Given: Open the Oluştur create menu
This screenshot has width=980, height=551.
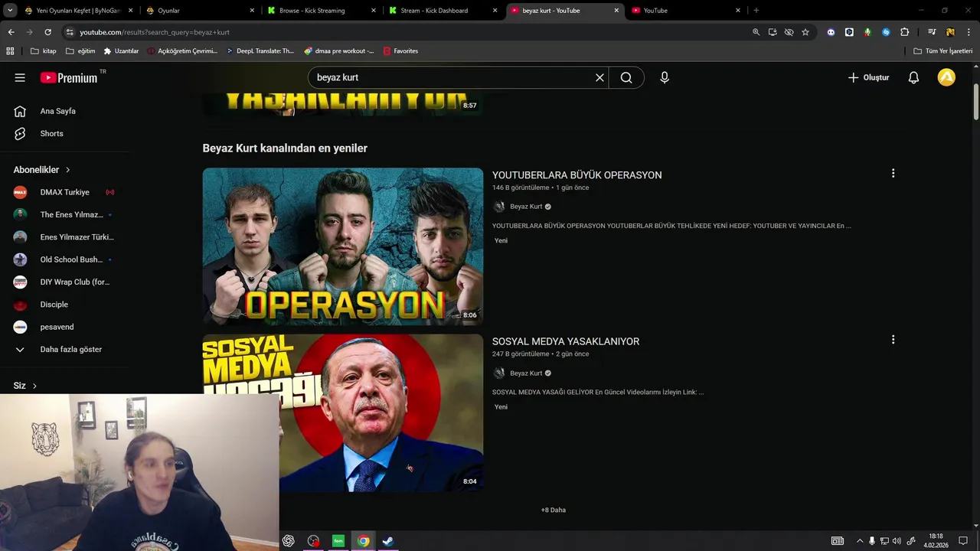Looking at the screenshot, I should (868, 77).
